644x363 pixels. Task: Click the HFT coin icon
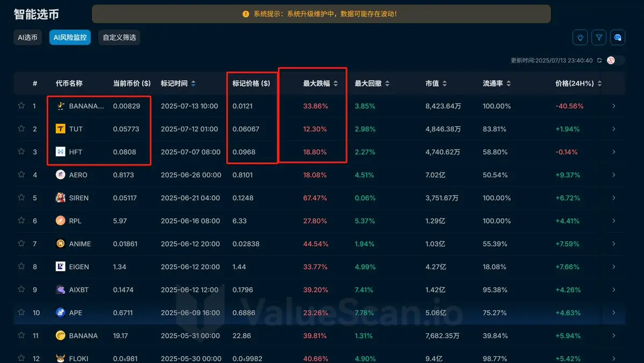60,152
